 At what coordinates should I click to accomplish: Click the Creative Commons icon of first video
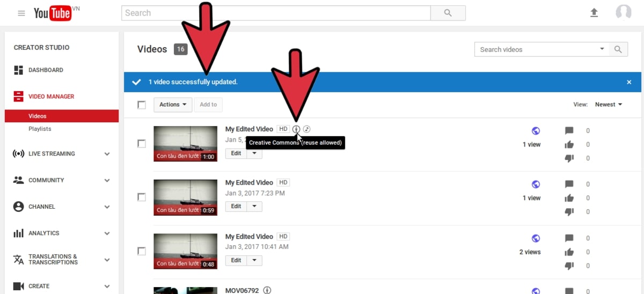[x=296, y=129]
